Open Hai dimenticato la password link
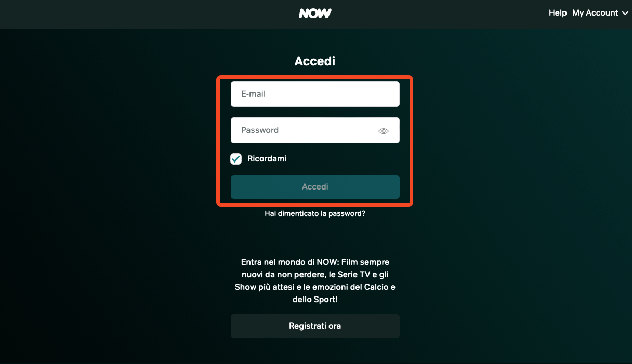 point(315,213)
